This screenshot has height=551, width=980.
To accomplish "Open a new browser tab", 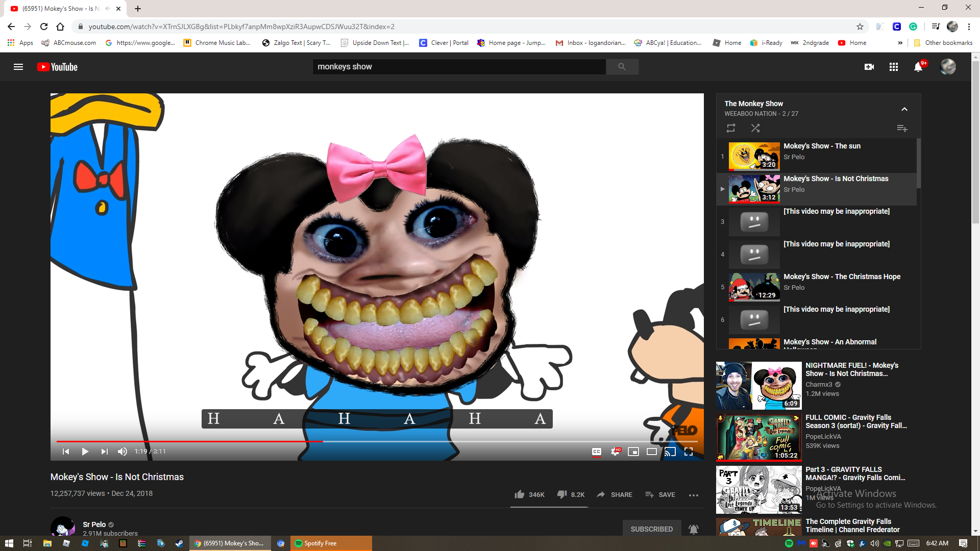I will click(138, 9).
